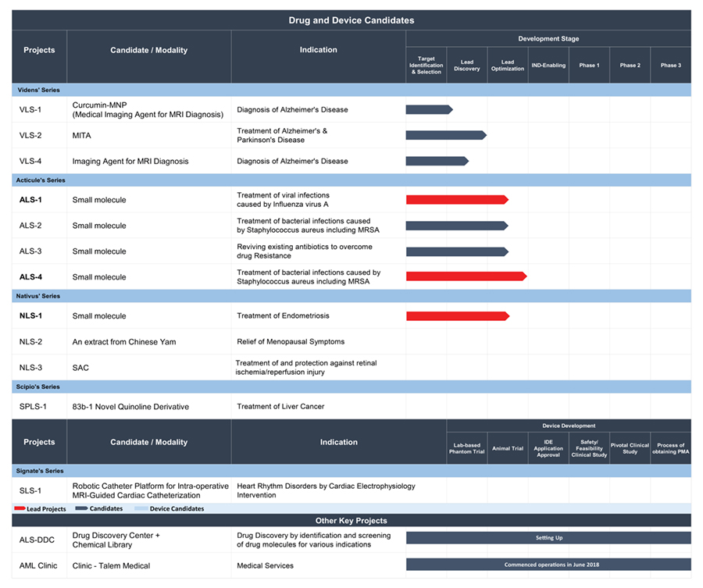Click the Pivotal Clinical Study column header
This screenshot has width=703, height=588.
[630, 448]
